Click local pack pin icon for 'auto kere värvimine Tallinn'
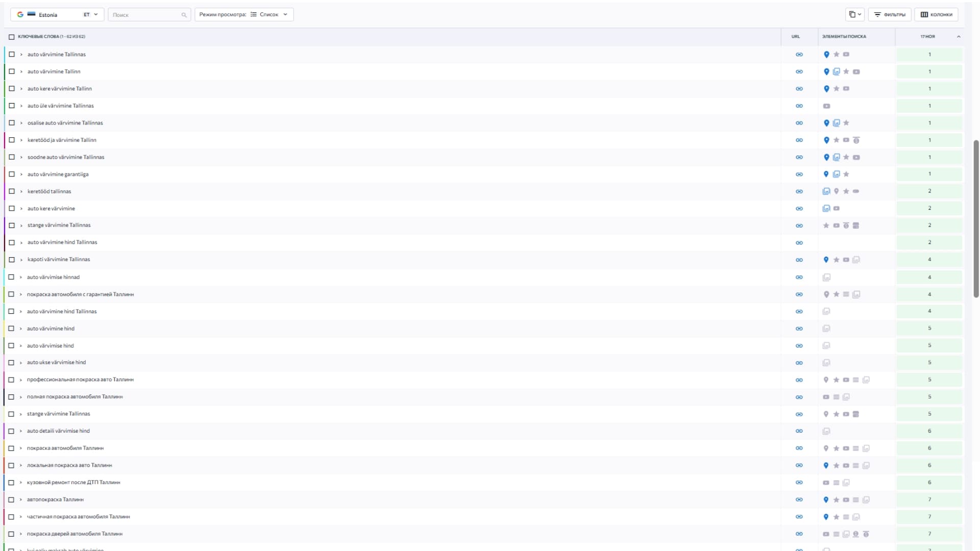The height and width of the screenshot is (551, 980). pyautogui.click(x=826, y=89)
